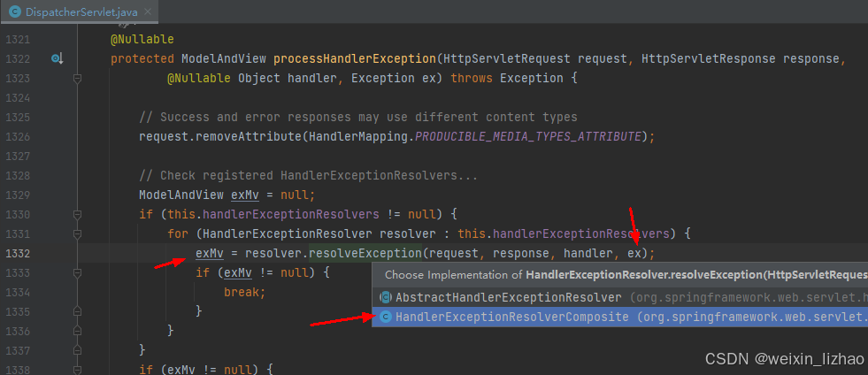The height and width of the screenshot is (375, 868).
Task: Close the DispatcherServlet.java tab
Action: point(147,11)
